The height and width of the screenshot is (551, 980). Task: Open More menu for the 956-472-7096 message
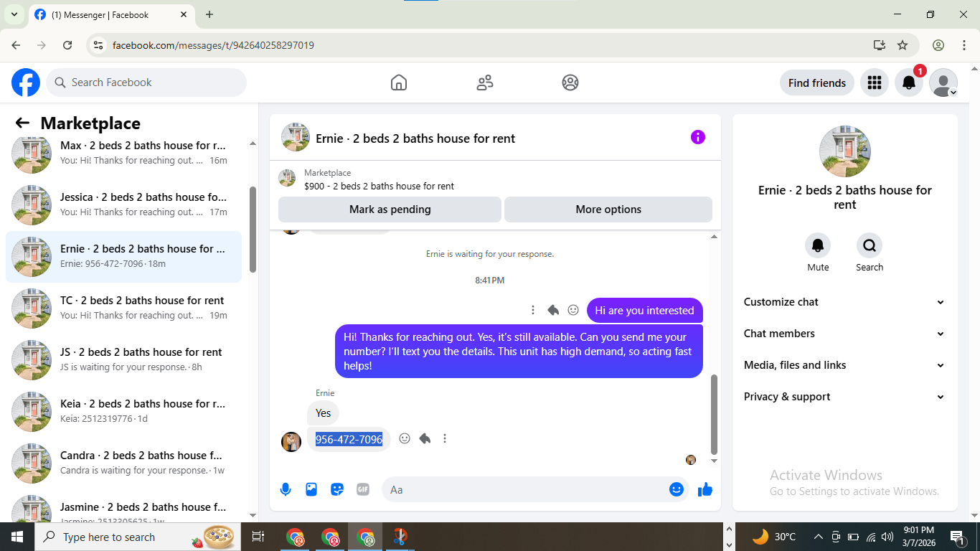[445, 438]
